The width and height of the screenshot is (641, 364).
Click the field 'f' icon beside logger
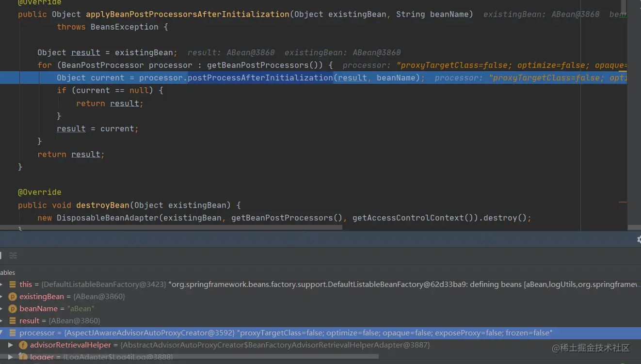[x=23, y=357]
